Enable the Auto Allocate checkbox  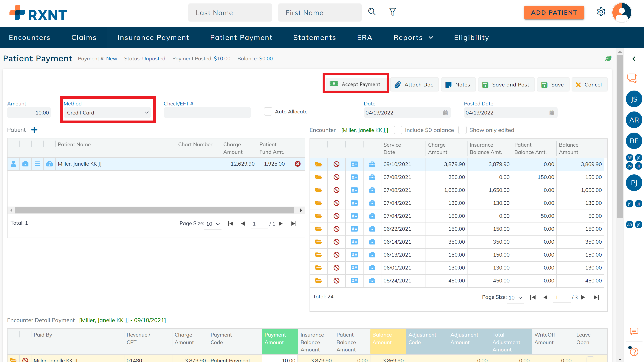[268, 112]
